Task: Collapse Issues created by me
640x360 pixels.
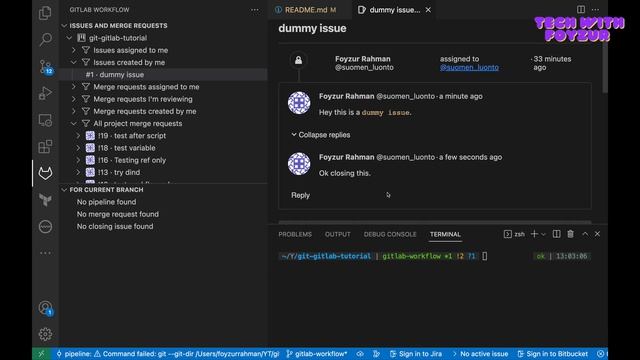Action: [74, 62]
